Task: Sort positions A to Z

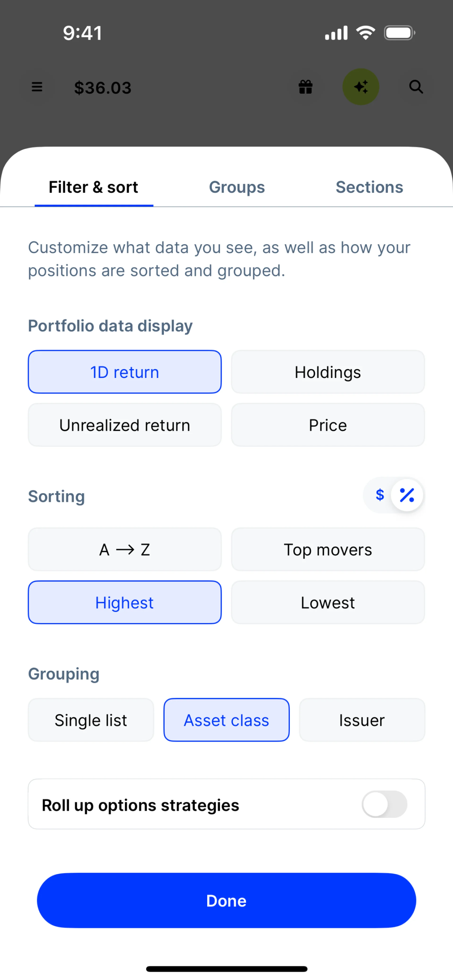Action: coord(125,549)
